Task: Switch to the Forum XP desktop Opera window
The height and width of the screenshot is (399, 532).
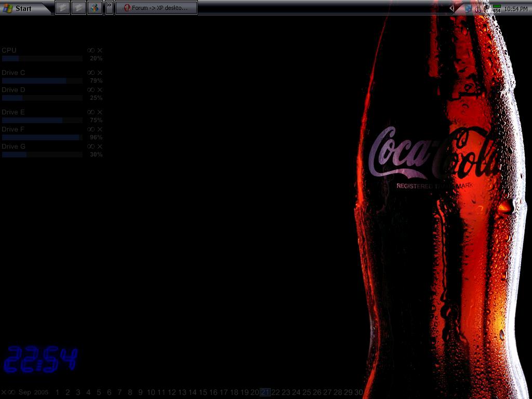Action: click(156, 8)
